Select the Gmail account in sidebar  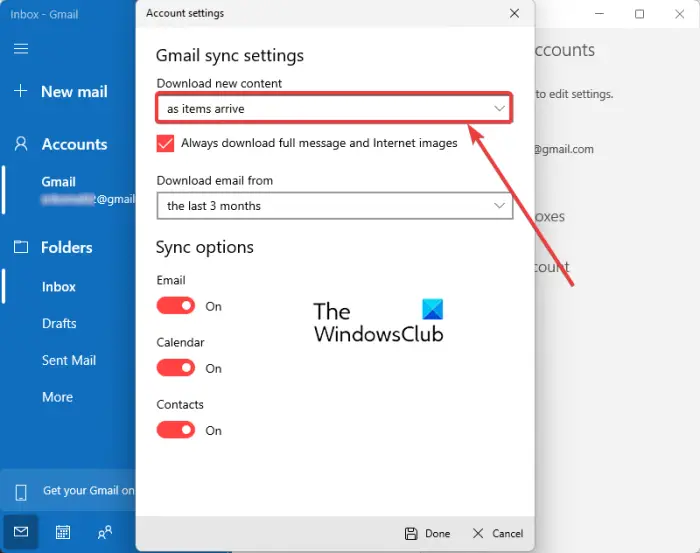pos(69,190)
